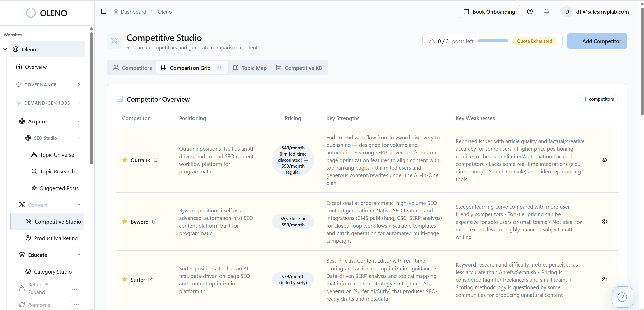Screen dimensions: 644x310
Task: Click the sidebar vertical scrollbar
Action: 91,98
